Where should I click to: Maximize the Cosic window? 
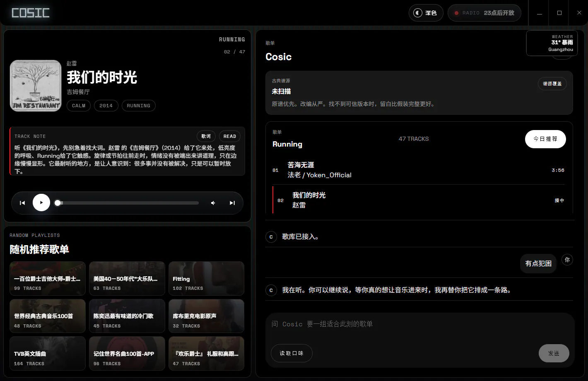(x=559, y=13)
